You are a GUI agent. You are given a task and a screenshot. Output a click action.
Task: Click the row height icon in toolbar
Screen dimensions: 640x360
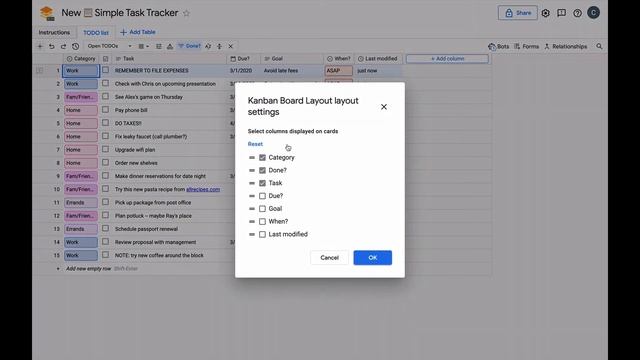159,46
